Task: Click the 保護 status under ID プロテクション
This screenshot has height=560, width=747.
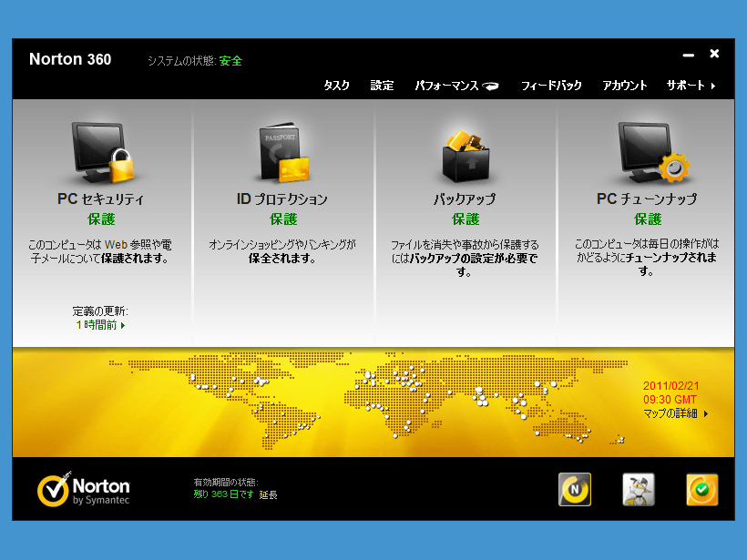Action: coord(283,219)
